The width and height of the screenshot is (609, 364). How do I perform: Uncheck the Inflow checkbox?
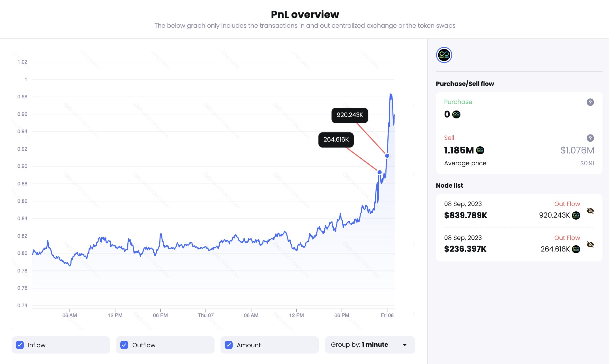click(x=20, y=345)
